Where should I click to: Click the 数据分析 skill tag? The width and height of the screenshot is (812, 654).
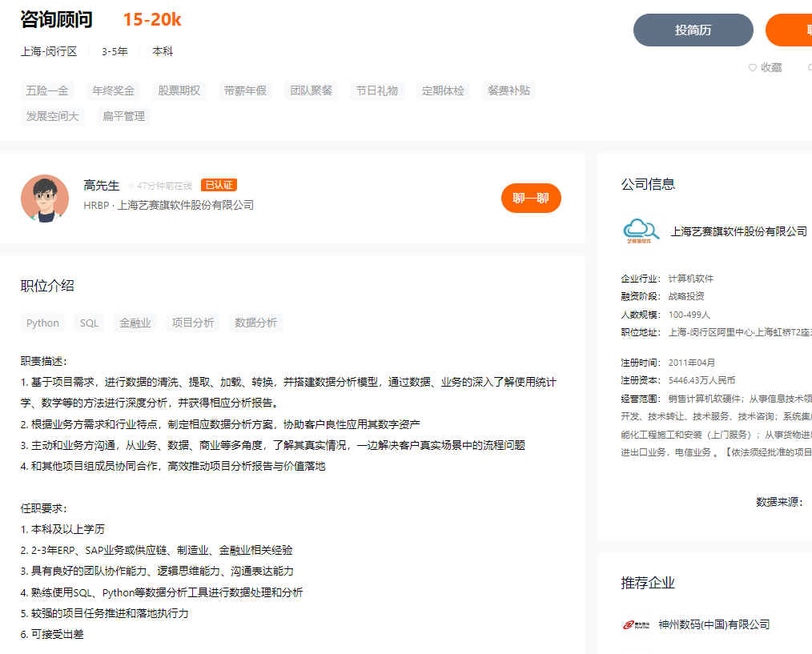point(255,323)
